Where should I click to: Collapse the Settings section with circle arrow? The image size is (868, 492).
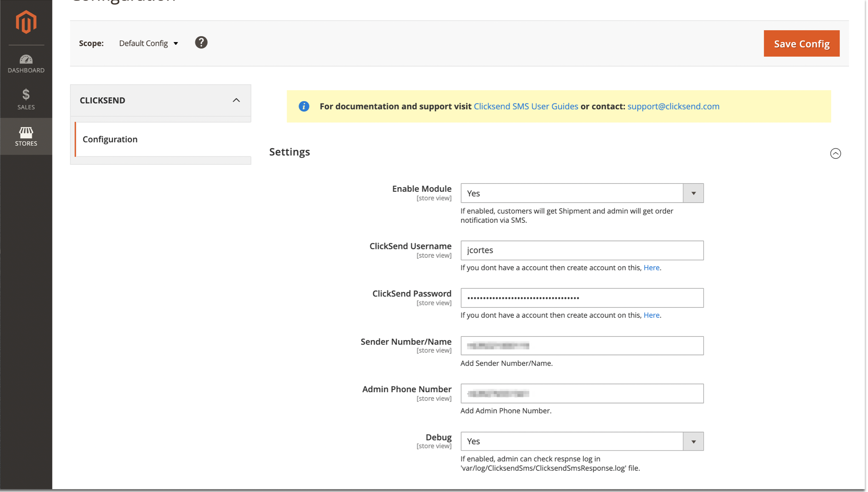click(835, 153)
